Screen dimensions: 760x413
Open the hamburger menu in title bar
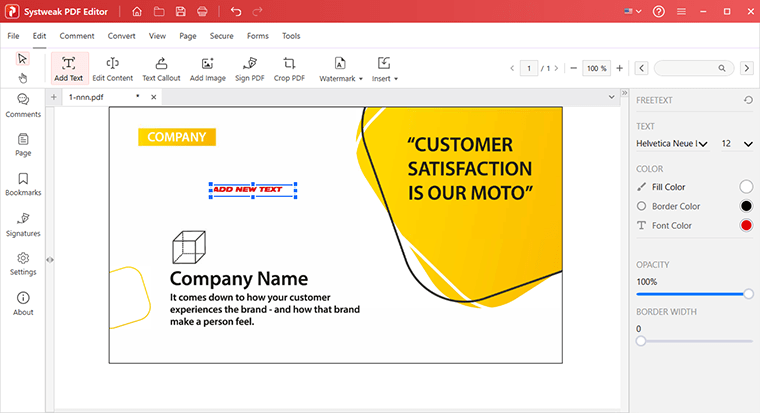coord(681,11)
